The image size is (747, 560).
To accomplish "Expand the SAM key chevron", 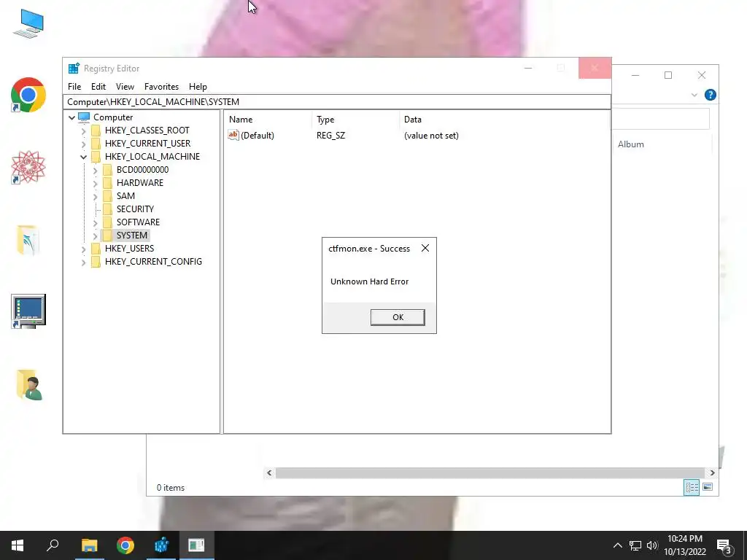I will [96, 196].
